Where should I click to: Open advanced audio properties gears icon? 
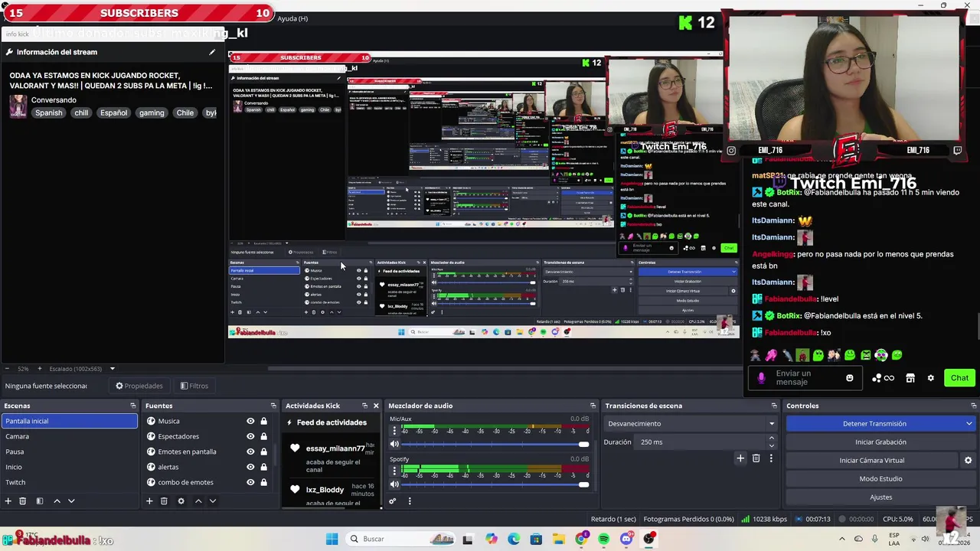coord(392,501)
